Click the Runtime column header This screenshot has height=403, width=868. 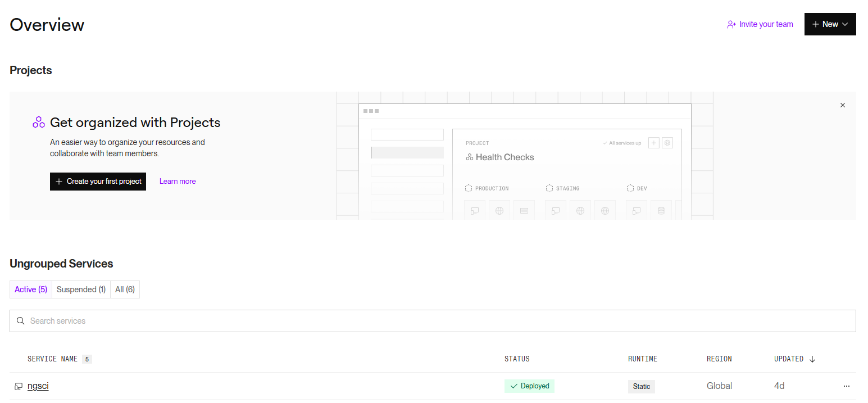point(643,359)
